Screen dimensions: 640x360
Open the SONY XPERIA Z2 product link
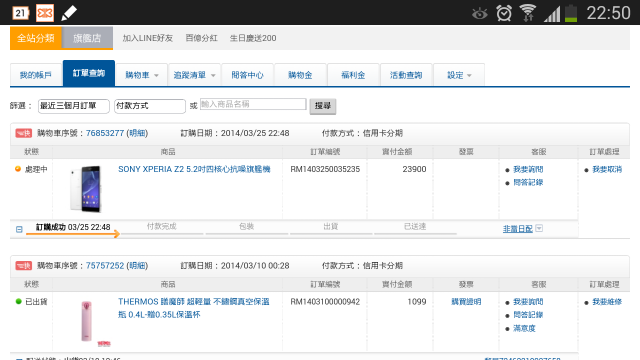click(194, 169)
